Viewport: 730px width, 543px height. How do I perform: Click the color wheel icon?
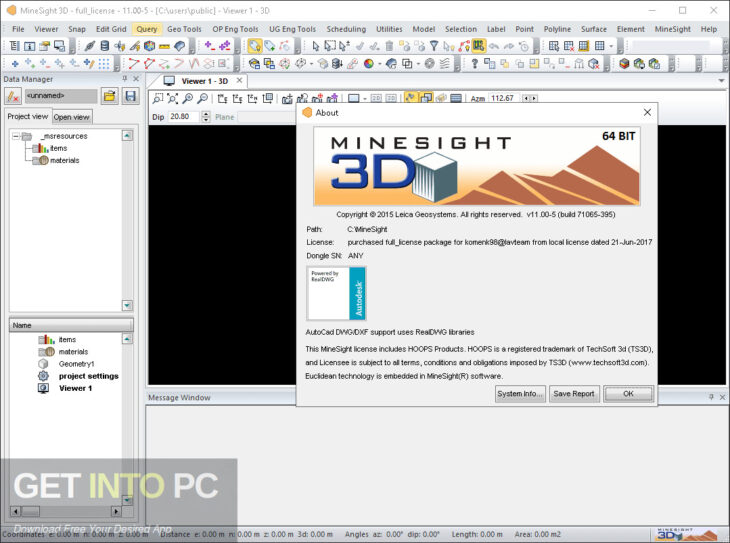tap(369, 63)
